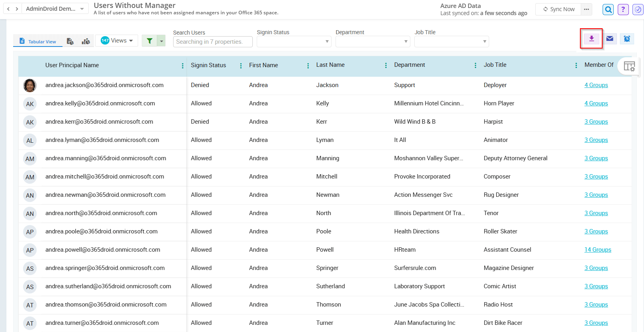Screen dimensions: 644x332
Task: Open the Signin Status filter dropdown
Action: (x=294, y=41)
